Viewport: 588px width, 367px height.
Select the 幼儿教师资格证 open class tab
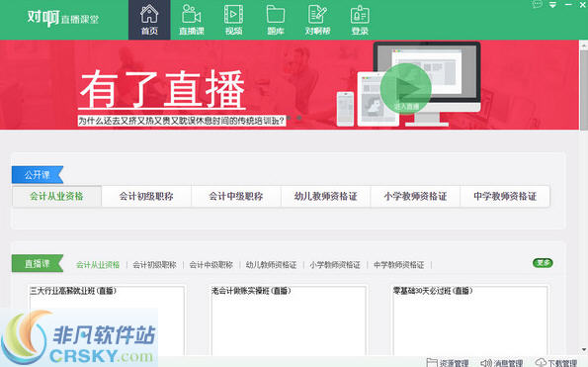click(325, 196)
